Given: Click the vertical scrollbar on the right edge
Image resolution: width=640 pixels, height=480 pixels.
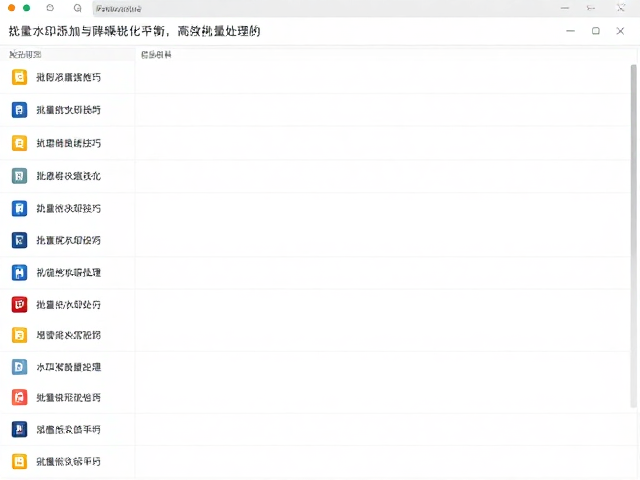Looking at the screenshot, I should (x=633, y=236).
